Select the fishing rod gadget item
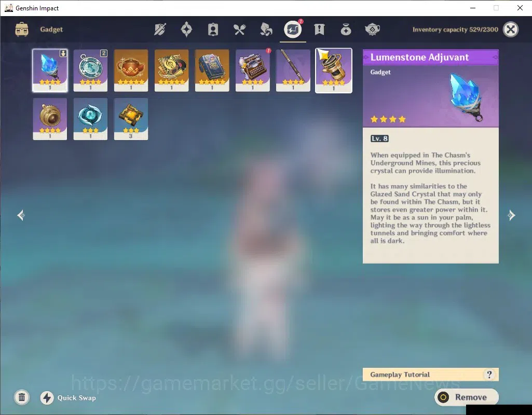Screen dimensions: 532x415 click(293, 70)
